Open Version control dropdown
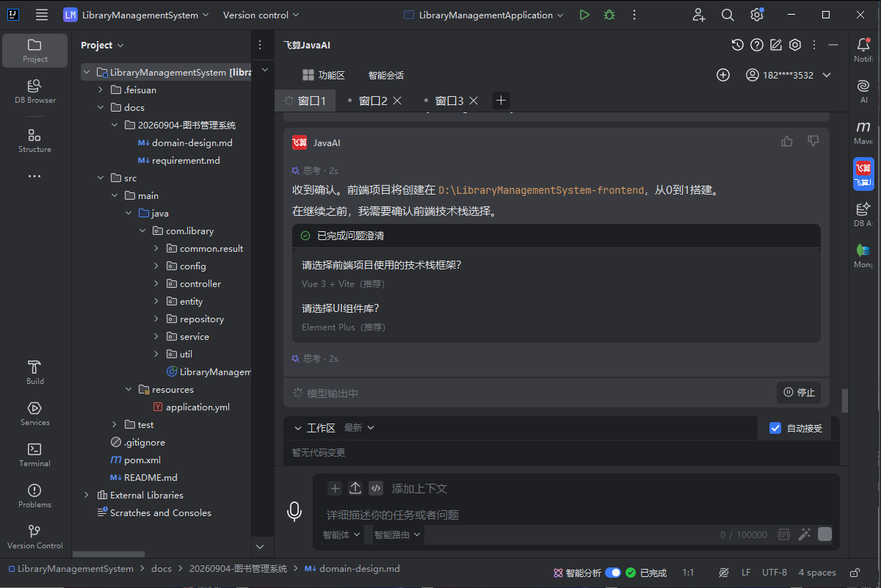This screenshot has width=881, height=588. (x=261, y=15)
